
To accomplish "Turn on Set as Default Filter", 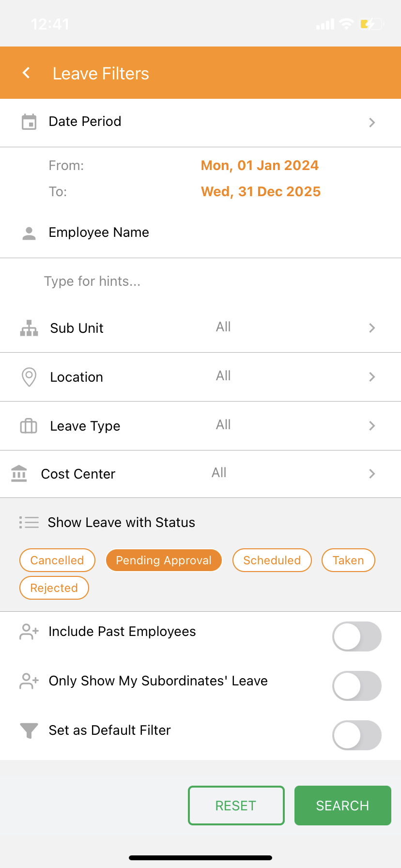I will click(x=356, y=735).
